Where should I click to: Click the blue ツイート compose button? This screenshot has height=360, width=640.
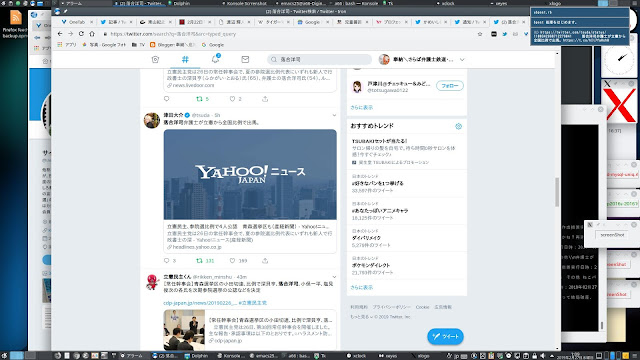[x=445, y=336]
